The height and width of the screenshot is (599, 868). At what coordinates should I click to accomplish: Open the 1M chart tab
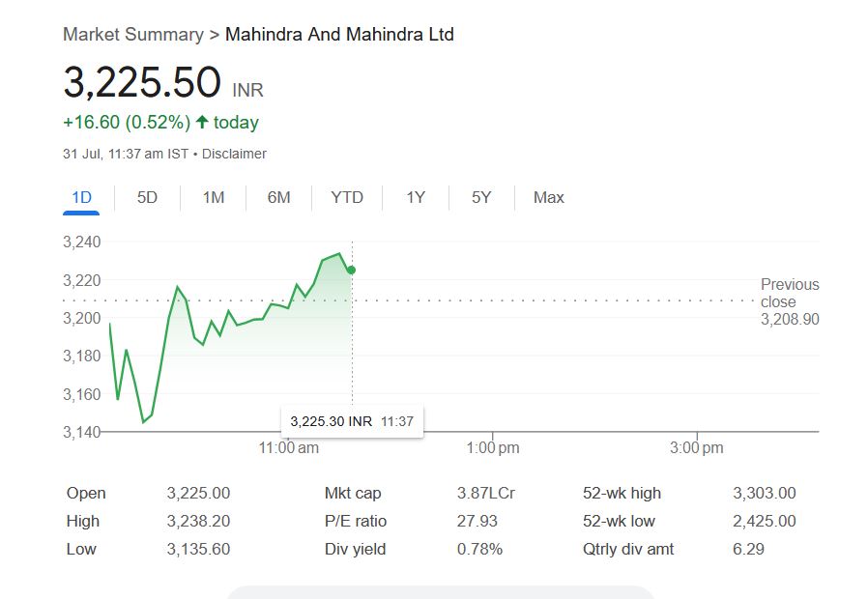coord(213,197)
